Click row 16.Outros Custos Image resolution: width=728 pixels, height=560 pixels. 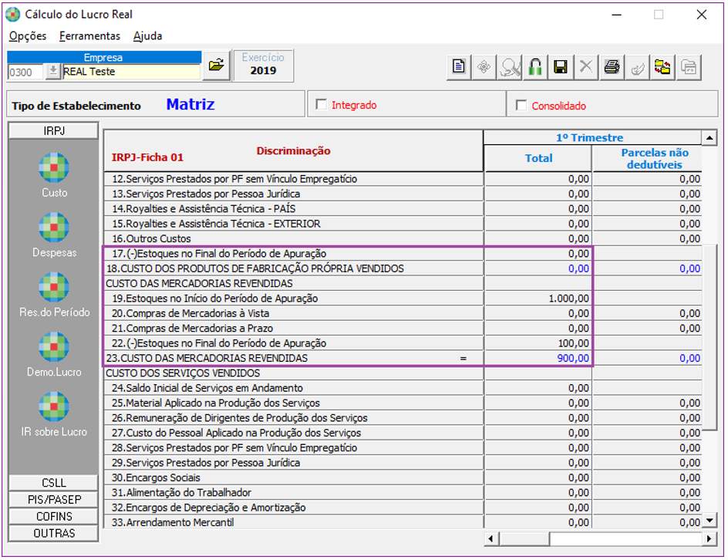(293, 238)
